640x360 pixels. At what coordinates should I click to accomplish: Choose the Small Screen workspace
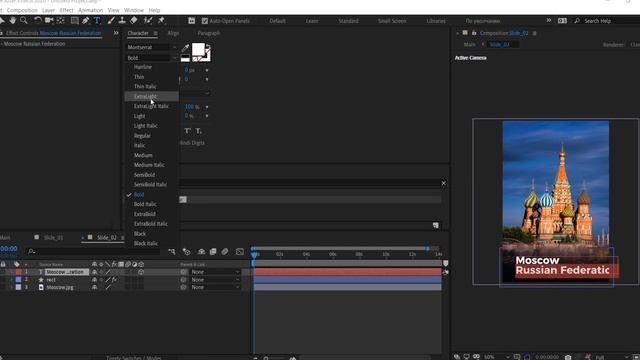tap(392, 21)
